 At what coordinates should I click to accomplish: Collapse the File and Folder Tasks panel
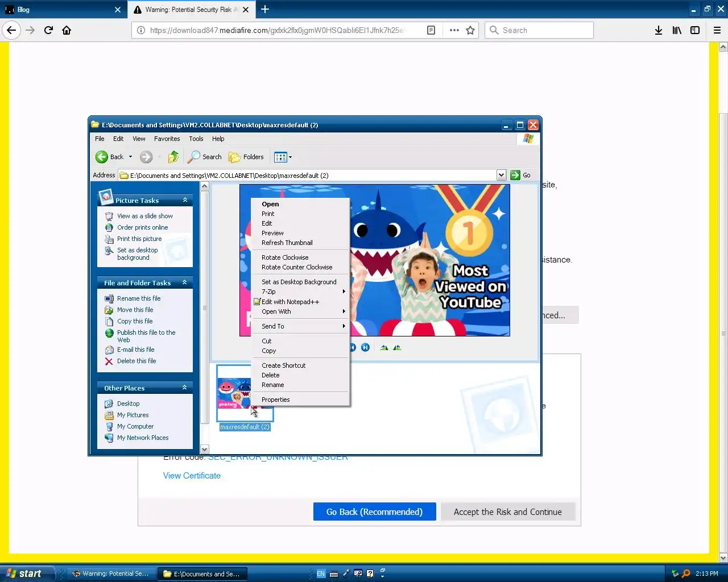coord(184,282)
